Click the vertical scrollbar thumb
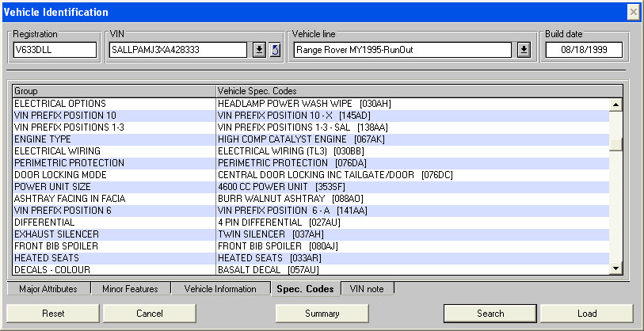The image size is (644, 331). (615, 145)
